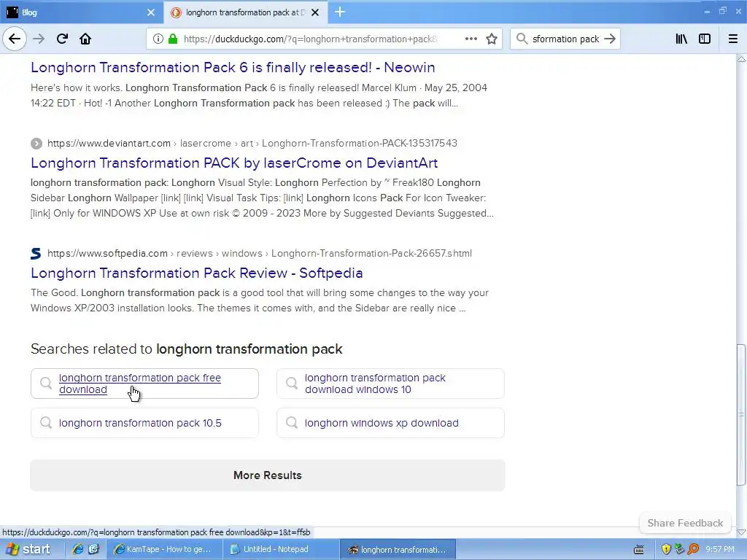The height and width of the screenshot is (560, 747).
Task: Go to the browser home page
Action: 85,39
